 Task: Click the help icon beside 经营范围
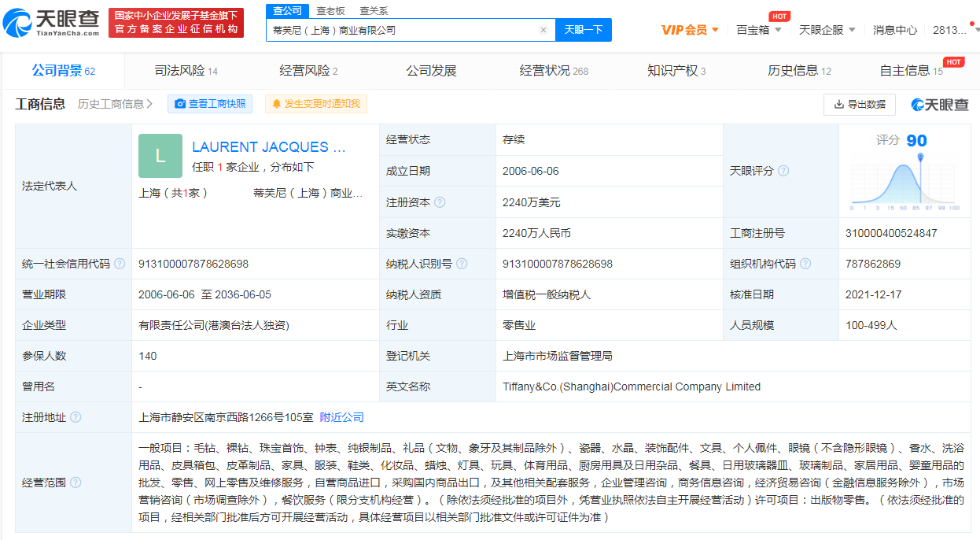[x=76, y=482]
